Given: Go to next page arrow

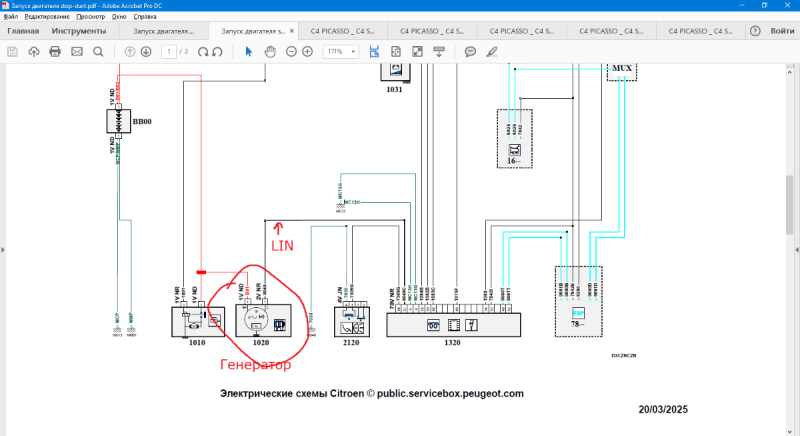Looking at the screenshot, I should (x=145, y=51).
